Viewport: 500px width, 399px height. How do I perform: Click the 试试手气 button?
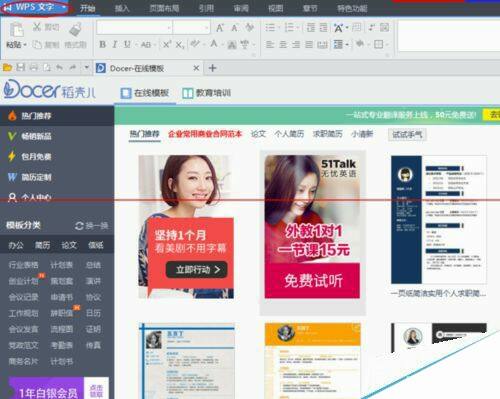coord(407,134)
